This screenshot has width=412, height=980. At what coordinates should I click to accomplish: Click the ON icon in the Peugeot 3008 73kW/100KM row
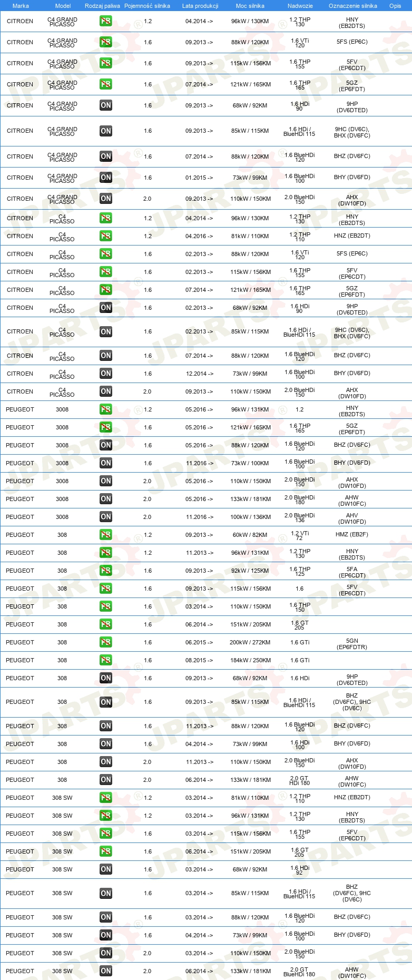(x=106, y=463)
